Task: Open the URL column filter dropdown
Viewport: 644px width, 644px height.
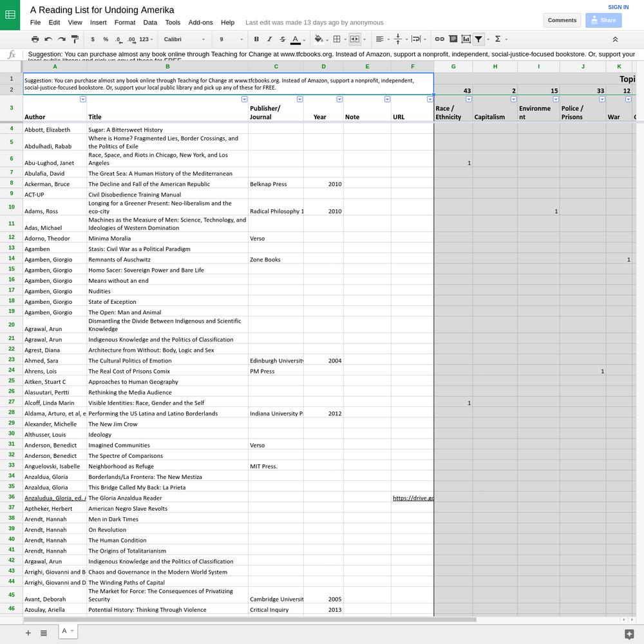Action: tap(430, 99)
